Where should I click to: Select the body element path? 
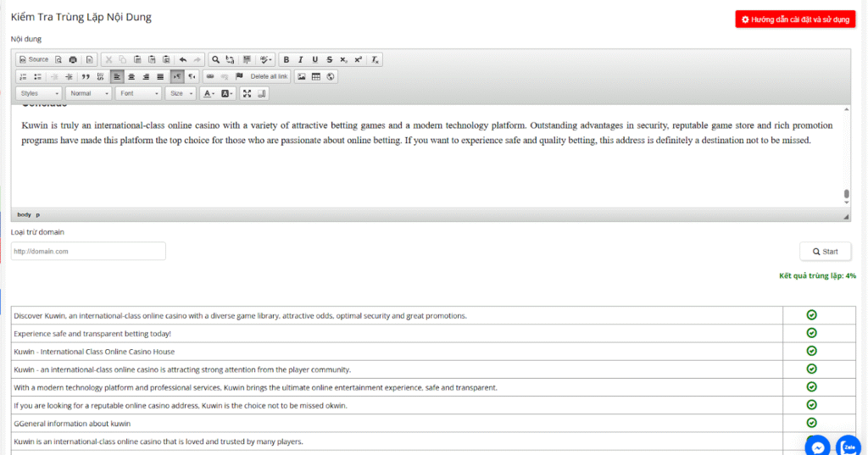pos(24,214)
